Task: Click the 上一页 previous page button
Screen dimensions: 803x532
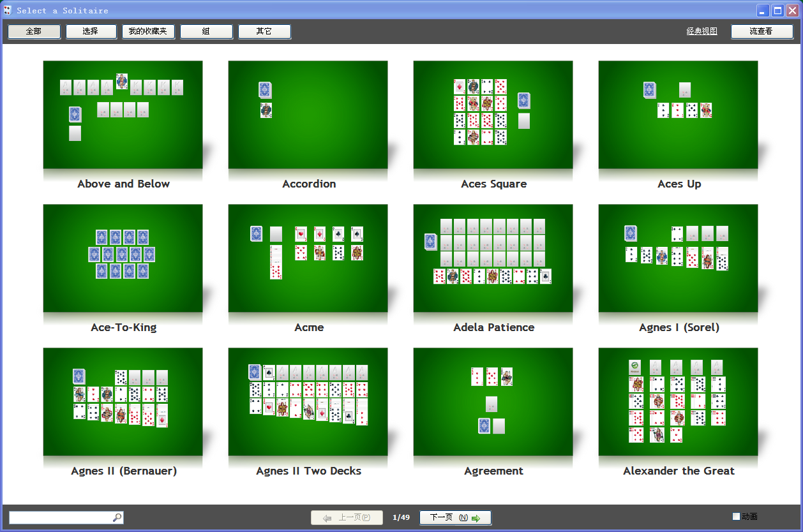Action: [x=347, y=517]
